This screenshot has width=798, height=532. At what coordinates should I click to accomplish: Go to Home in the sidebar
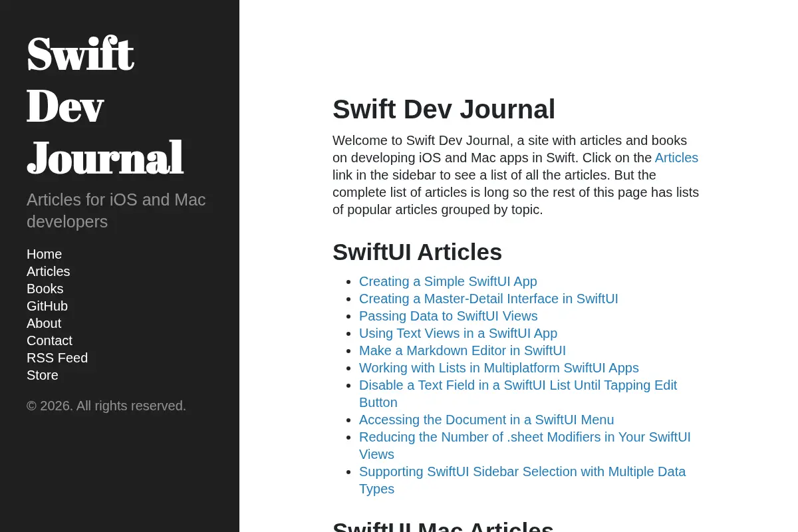click(x=44, y=254)
